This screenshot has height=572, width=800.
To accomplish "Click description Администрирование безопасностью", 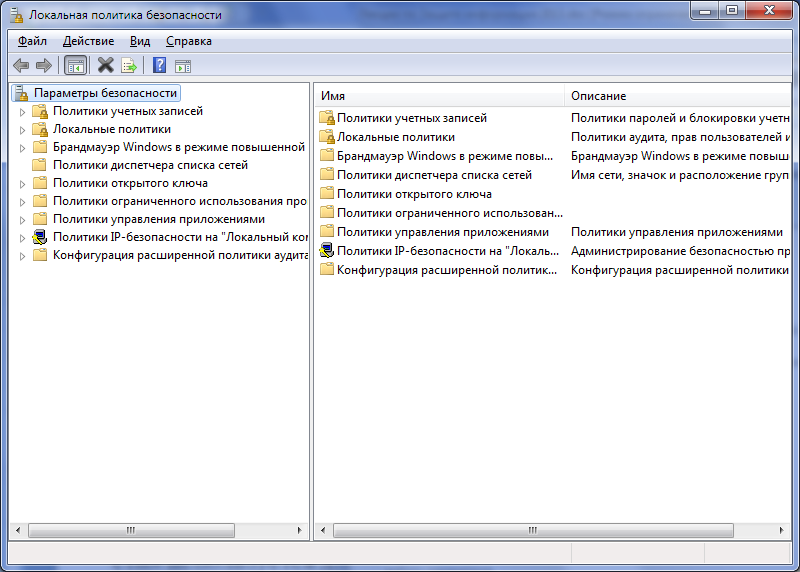I will click(680, 251).
